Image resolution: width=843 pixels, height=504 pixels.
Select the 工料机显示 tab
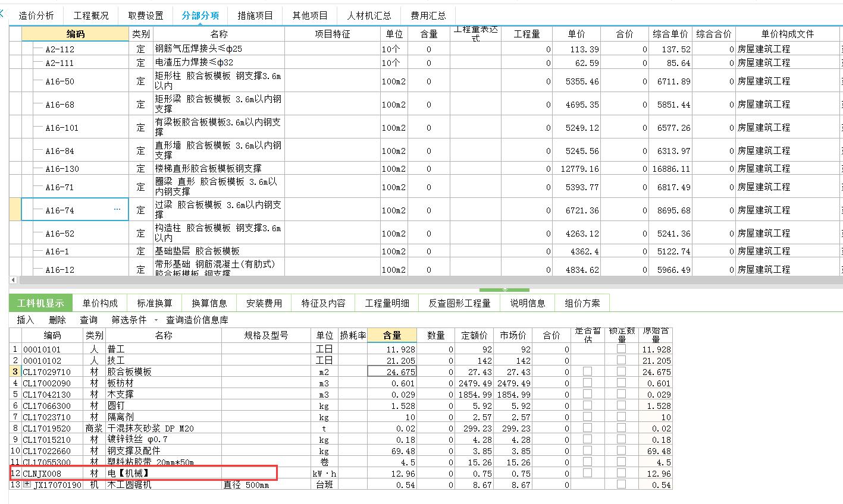click(x=40, y=303)
